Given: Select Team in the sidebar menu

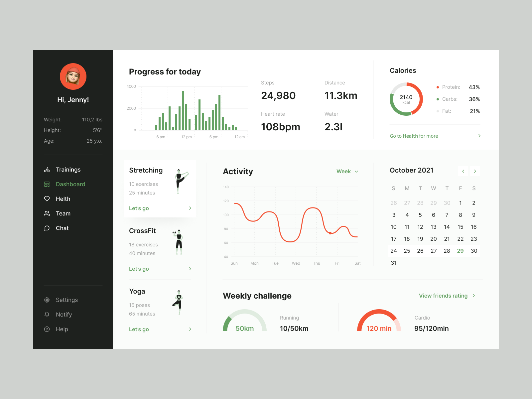Looking at the screenshot, I should [63, 213].
